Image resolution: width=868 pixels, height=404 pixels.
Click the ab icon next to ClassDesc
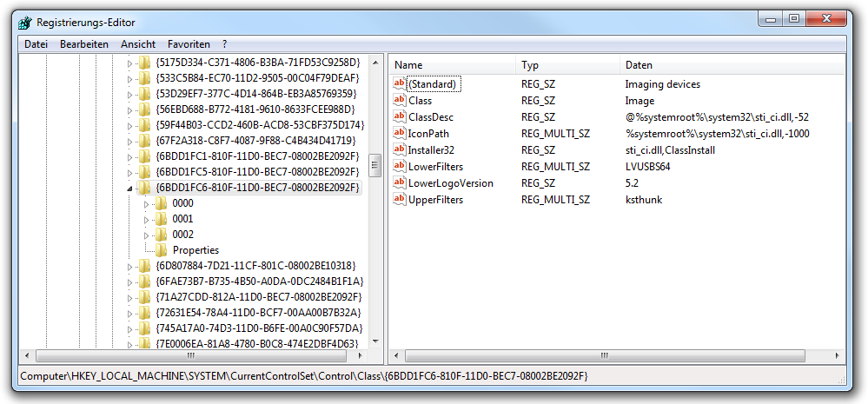pos(399,116)
